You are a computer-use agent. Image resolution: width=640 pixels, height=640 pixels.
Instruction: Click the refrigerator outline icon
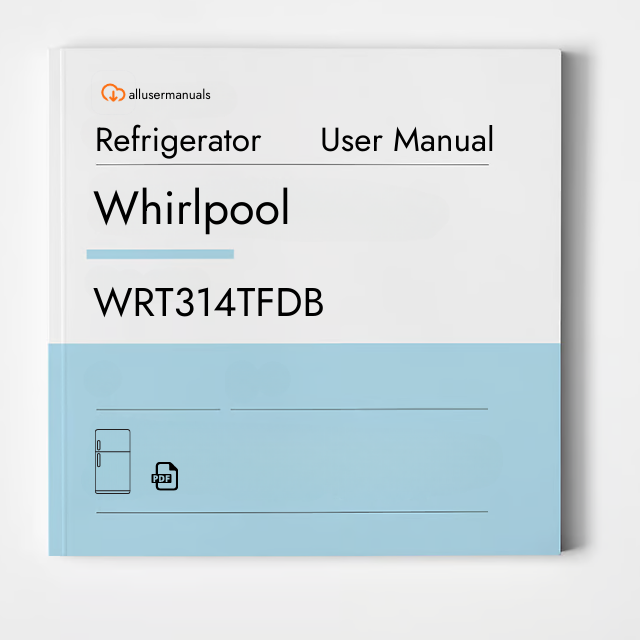pyautogui.click(x=113, y=461)
